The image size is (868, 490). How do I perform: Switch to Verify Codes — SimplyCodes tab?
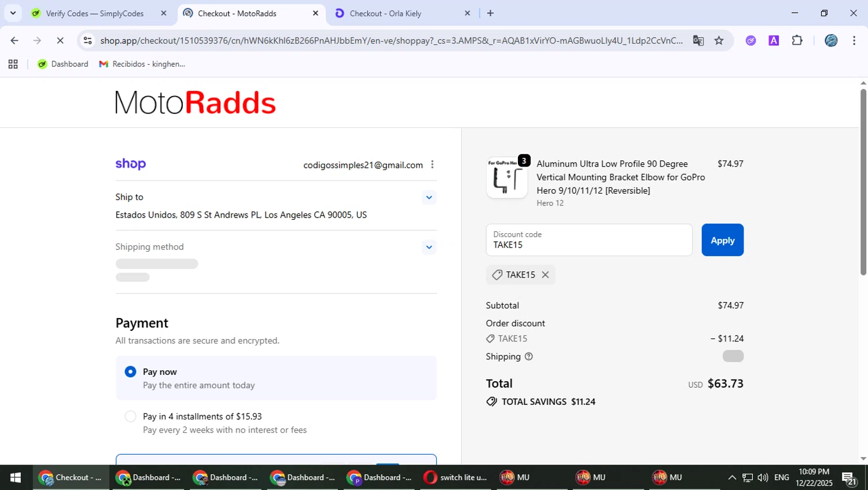tap(95, 13)
